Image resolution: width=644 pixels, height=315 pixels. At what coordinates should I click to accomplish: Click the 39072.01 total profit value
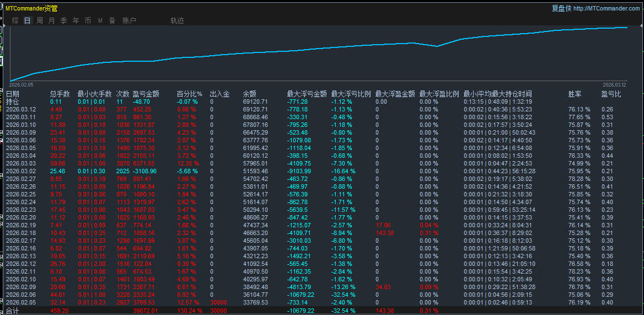tap(146, 311)
